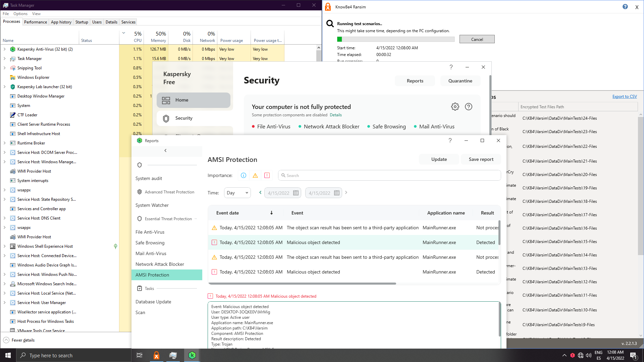Open the end date calendar picker
644x362 pixels.
336,193
